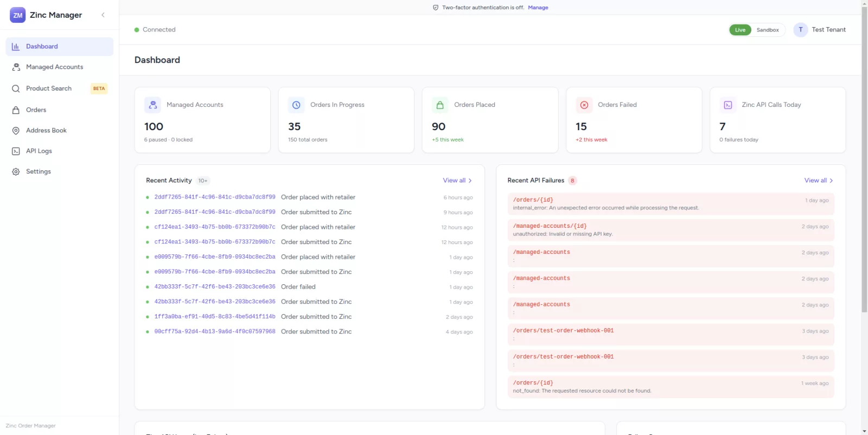Click the 150 total orders text
The image size is (868, 435).
click(x=308, y=140)
